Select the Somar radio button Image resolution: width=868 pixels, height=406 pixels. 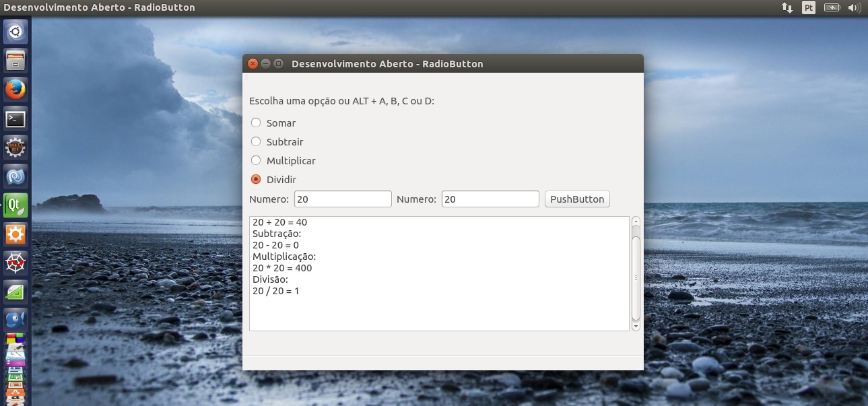click(x=256, y=123)
